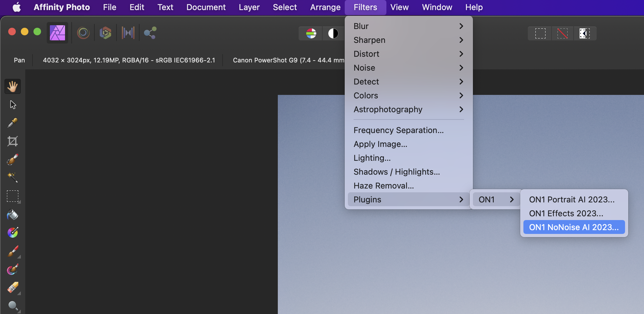Launch ON1 Portrait AI 2023 plugin
Screen dimensions: 644x314
(x=574, y=200)
